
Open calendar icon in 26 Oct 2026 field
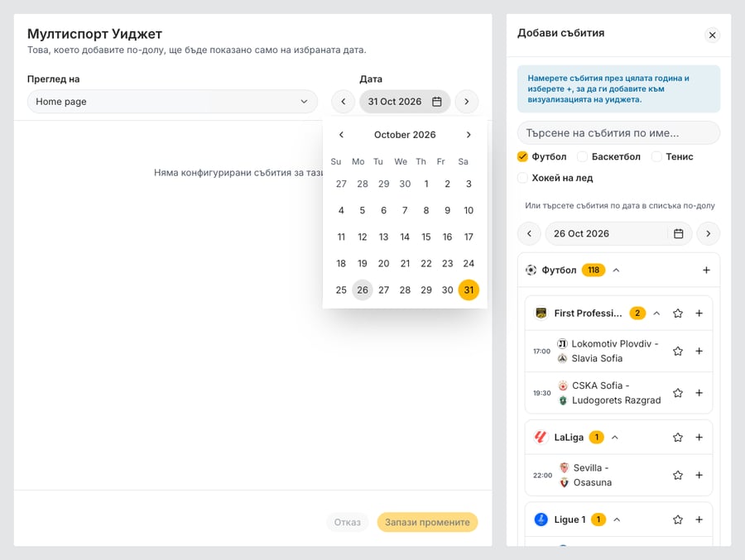click(679, 234)
